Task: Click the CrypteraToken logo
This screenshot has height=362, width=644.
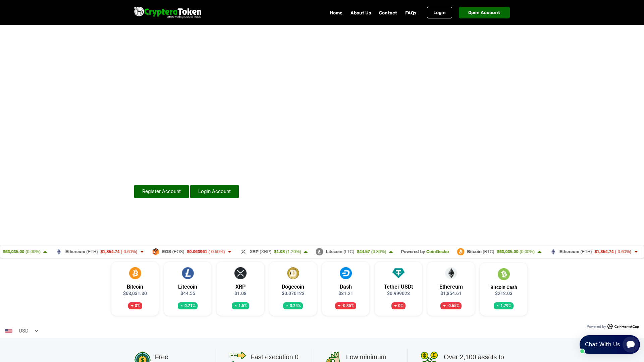Action: point(168,12)
